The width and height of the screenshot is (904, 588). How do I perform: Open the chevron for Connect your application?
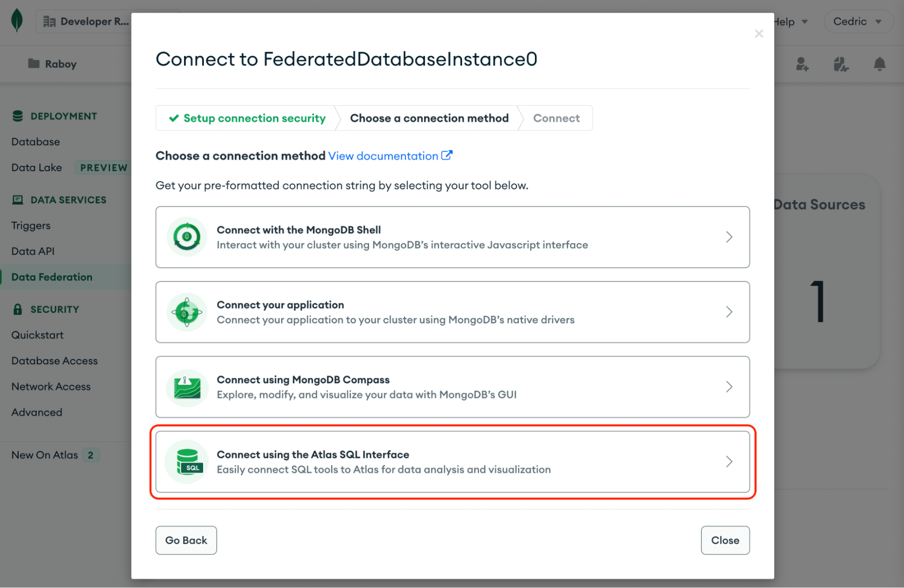(729, 312)
